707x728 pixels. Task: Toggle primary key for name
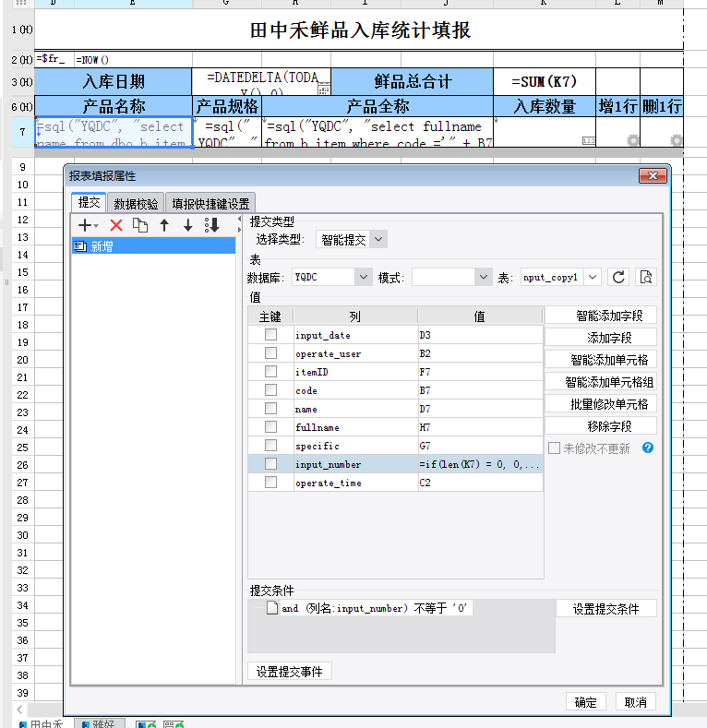[270, 409]
